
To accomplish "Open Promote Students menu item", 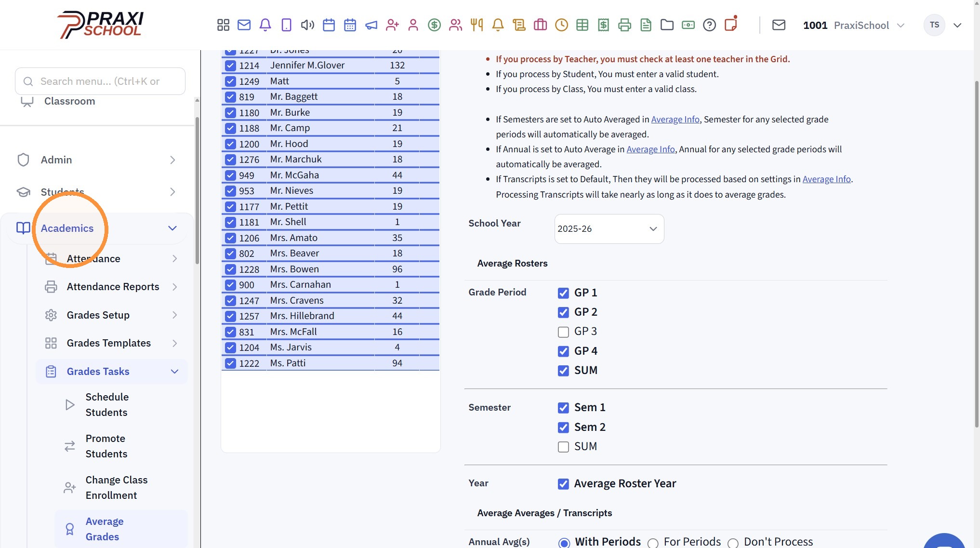I will click(120, 446).
